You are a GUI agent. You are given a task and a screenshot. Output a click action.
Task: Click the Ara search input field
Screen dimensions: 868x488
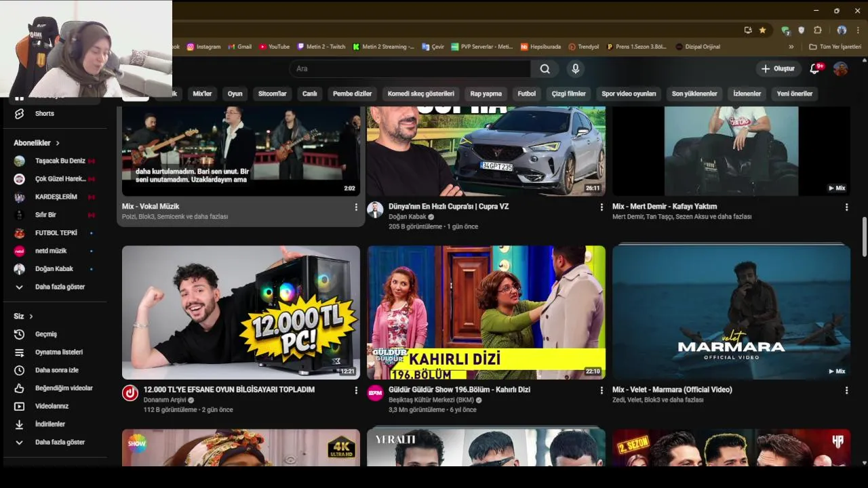410,68
